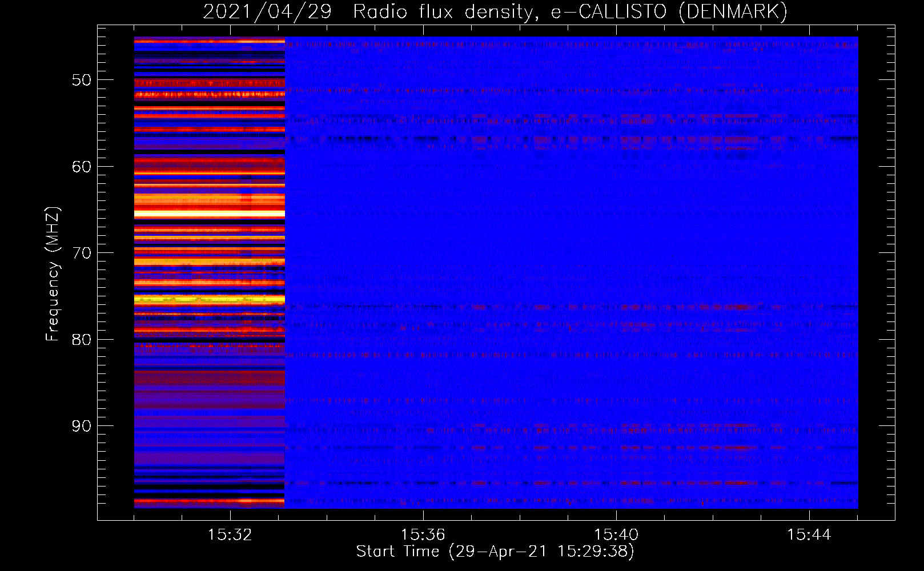Click the 60 frequency tick label
Screen dimensions: 924x571
pos(82,167)
